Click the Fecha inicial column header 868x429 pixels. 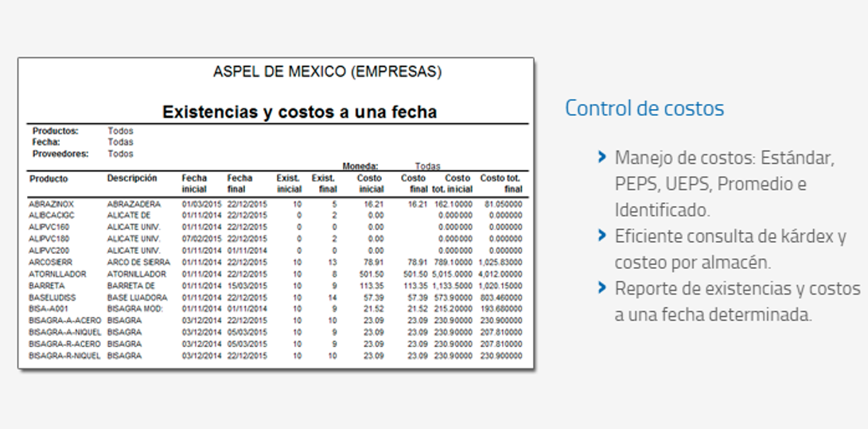pos(194,184)
